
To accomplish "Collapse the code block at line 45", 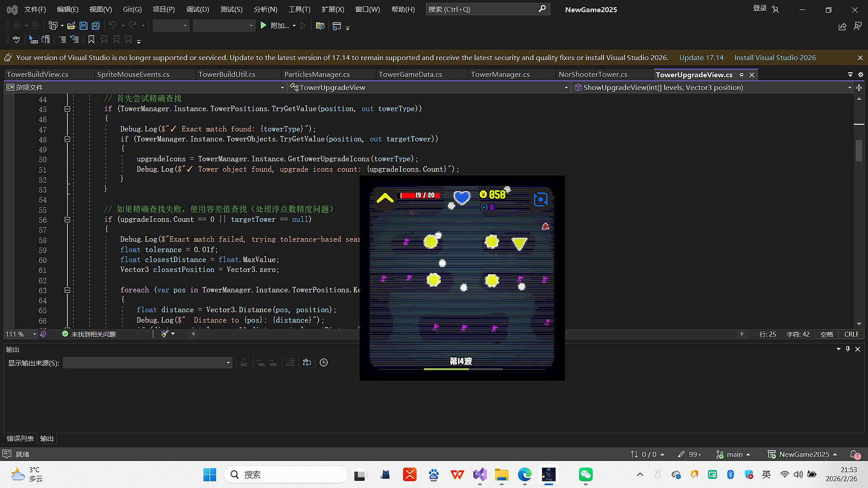I will click(x=67, y=109).
